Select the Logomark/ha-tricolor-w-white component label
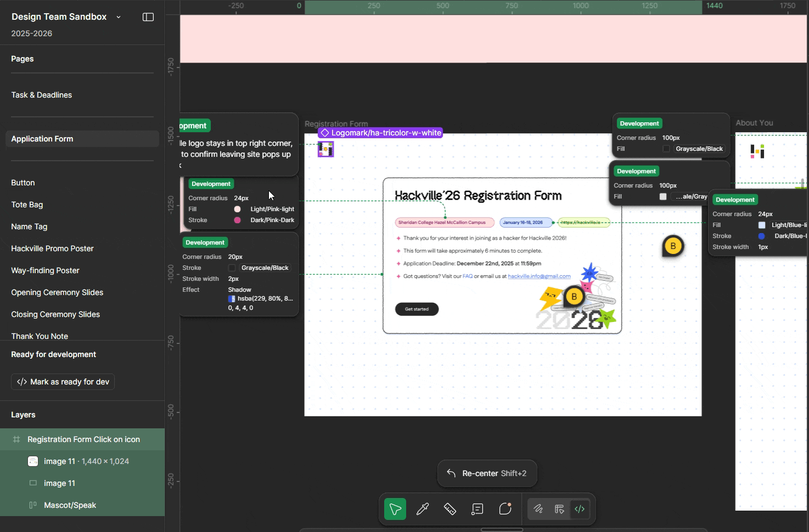 point(380,133)
